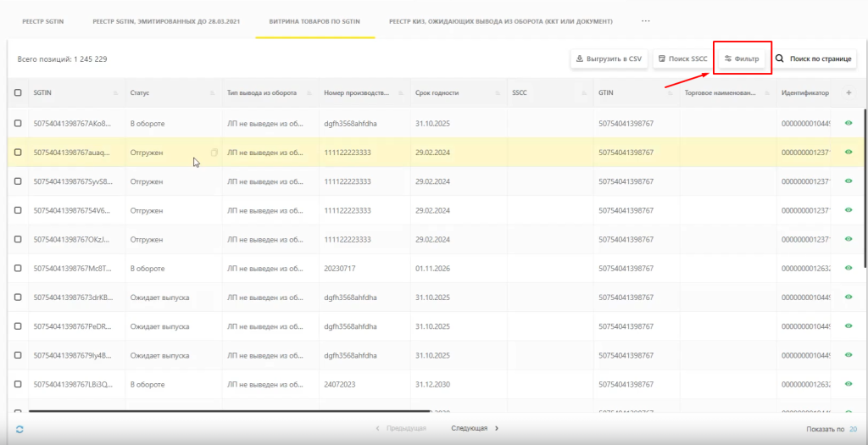This screenshot has height=445, width=868.
Task: Select checkbox of the highlighted Отгружен row
Action: click(x=18, y=153)
